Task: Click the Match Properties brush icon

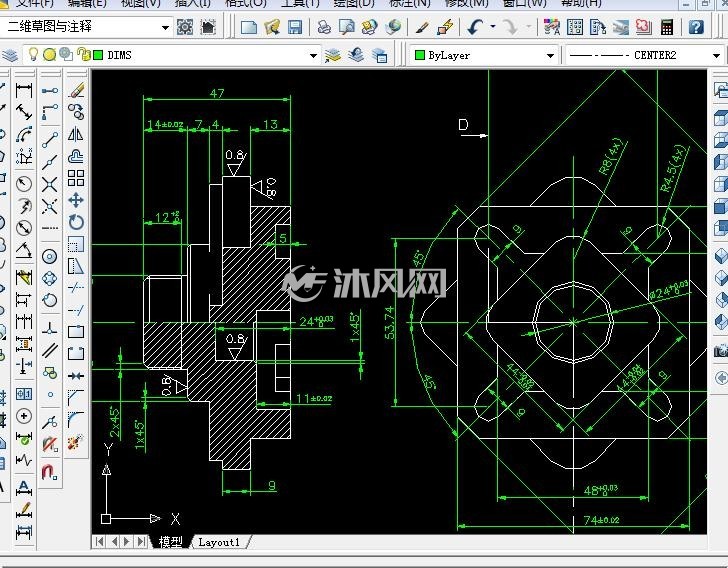Action: coord(422,27)
